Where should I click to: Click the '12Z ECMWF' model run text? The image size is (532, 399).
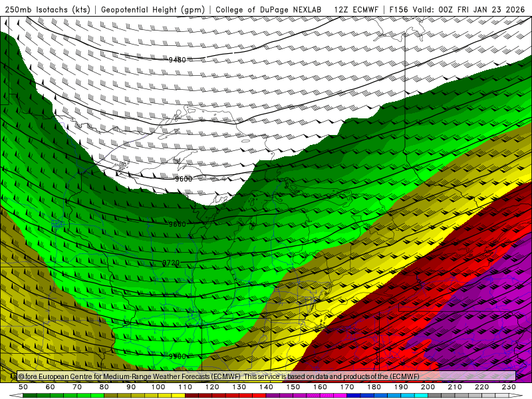pos(356,10)
